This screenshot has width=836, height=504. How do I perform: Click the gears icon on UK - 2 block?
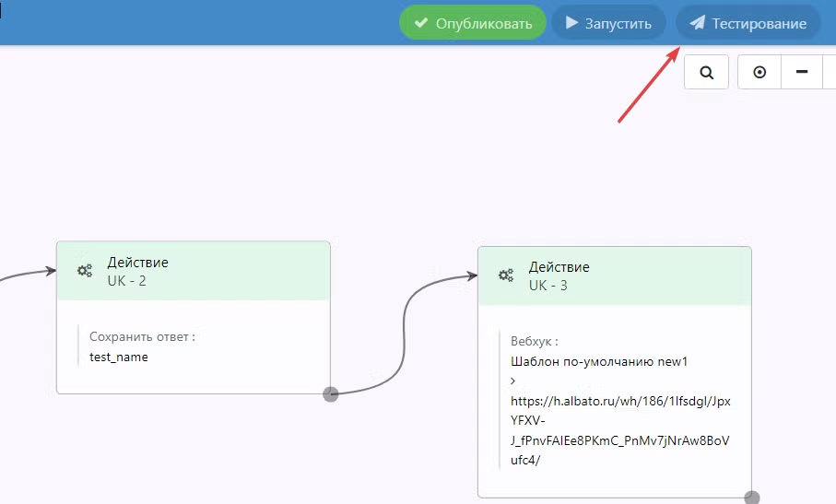click(85, 271)
